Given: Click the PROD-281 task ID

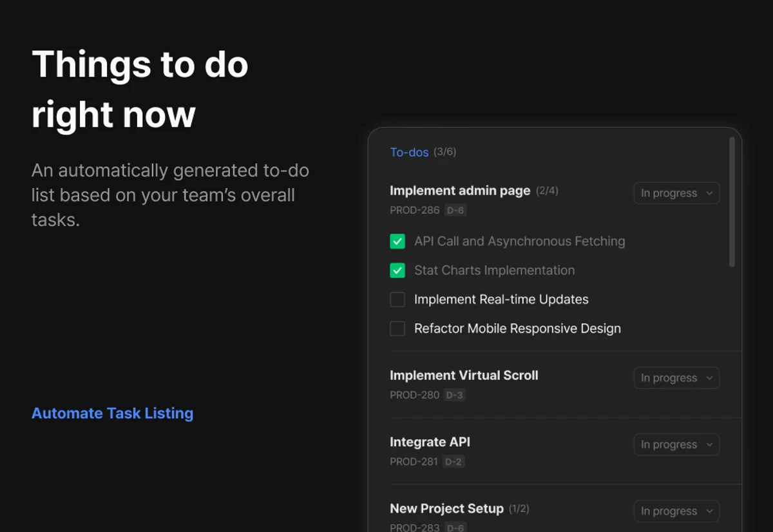Looking at the screenshot, I should [415, 462].
